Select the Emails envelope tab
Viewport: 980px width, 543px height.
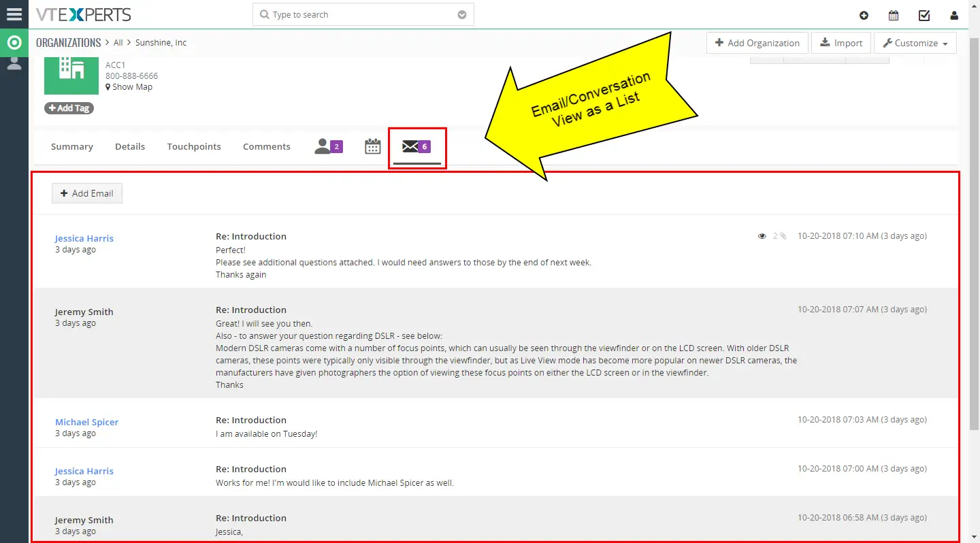416,146
